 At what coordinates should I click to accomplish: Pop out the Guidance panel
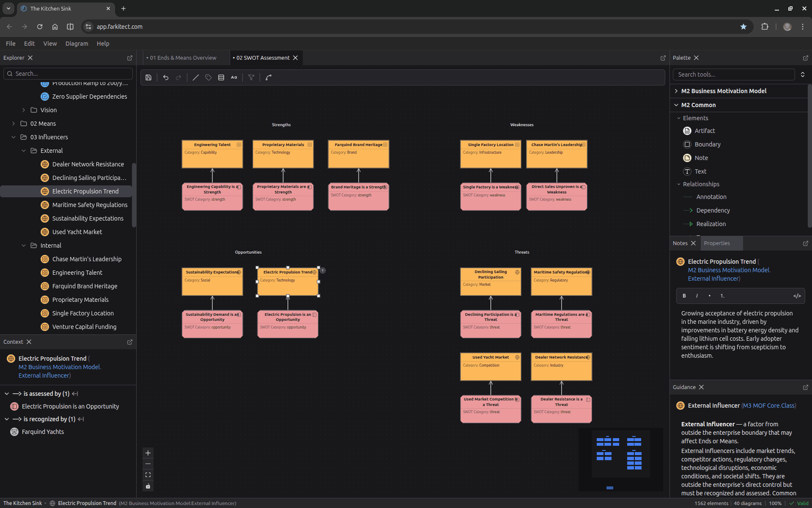coord(806,387)
